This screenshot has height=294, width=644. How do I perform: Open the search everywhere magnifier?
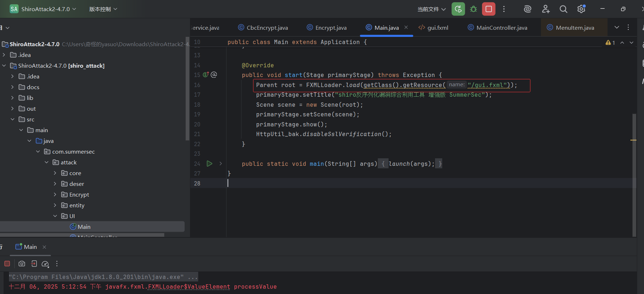click(563, 9)
